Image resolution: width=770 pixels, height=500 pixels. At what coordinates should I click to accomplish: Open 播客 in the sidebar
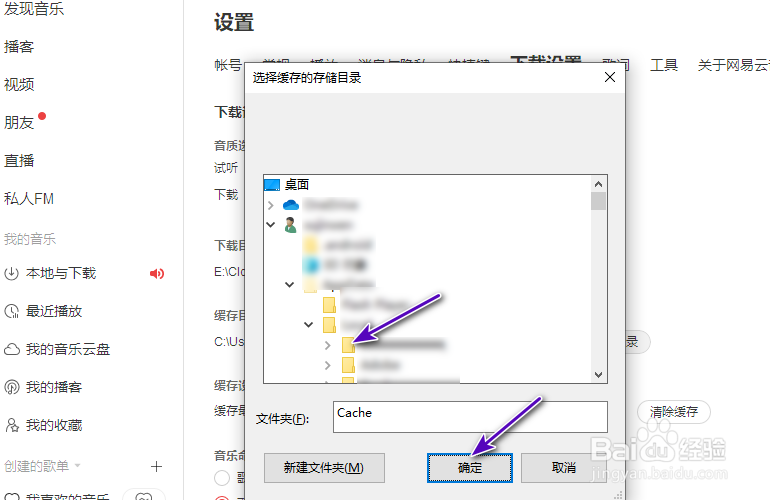click(x=19, y=47)
